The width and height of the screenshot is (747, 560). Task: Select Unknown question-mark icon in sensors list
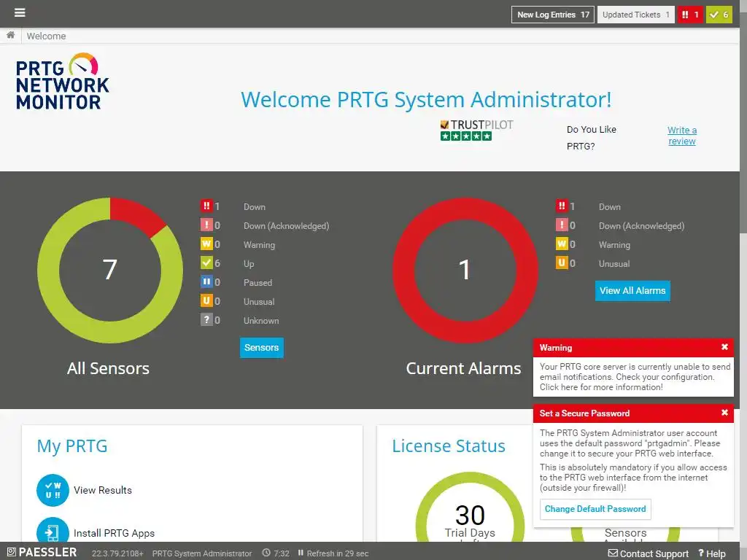coord(206,320)
